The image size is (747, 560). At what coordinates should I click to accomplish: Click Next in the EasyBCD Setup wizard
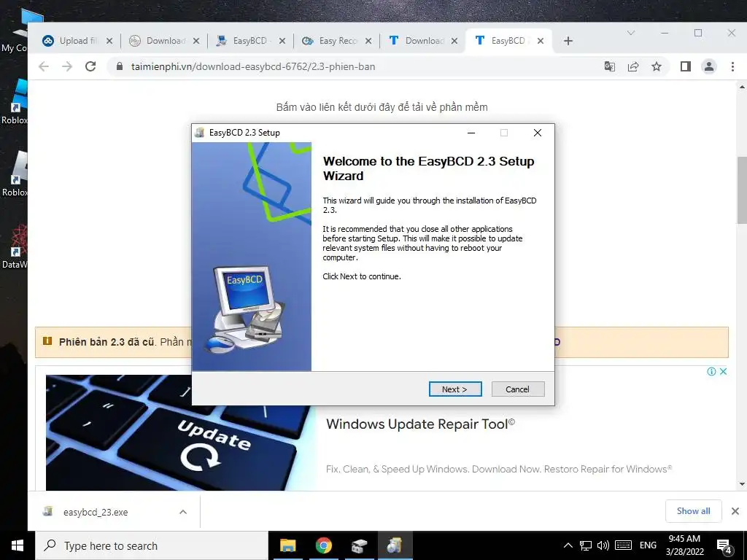[x=455, y=389]
